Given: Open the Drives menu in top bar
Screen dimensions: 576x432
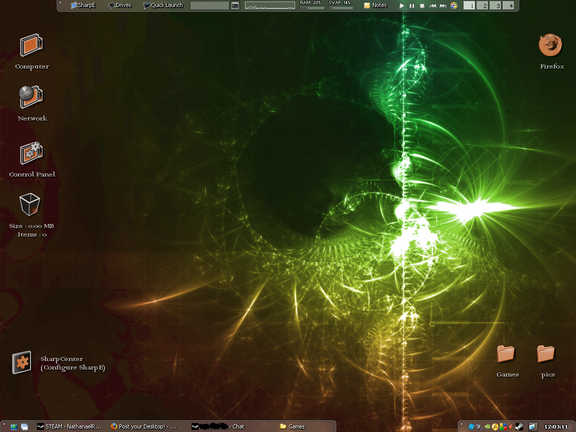Looking at the screenshot, I should 120,5.
